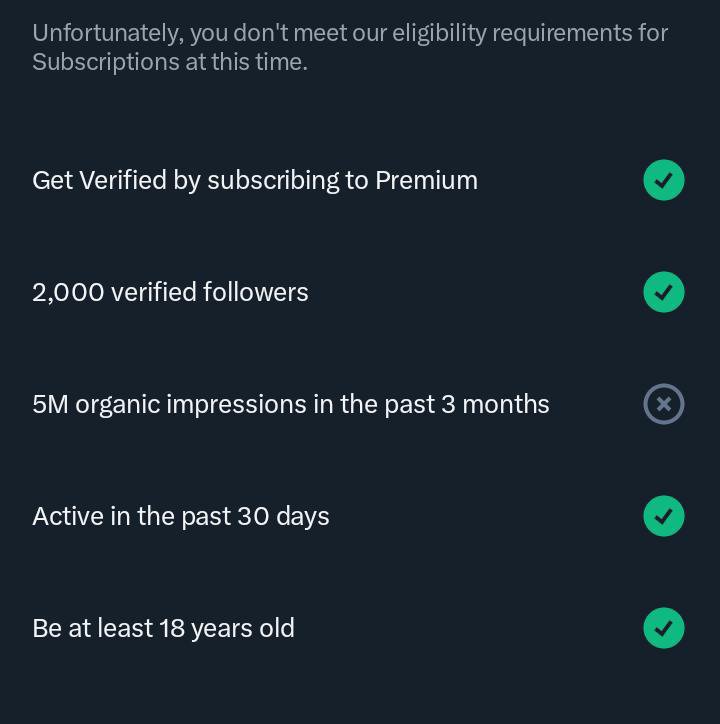The height and width of the screenshot is (724, 720).
Task: Click '5M' in the impressions requirement
Action: coord(50,404)
